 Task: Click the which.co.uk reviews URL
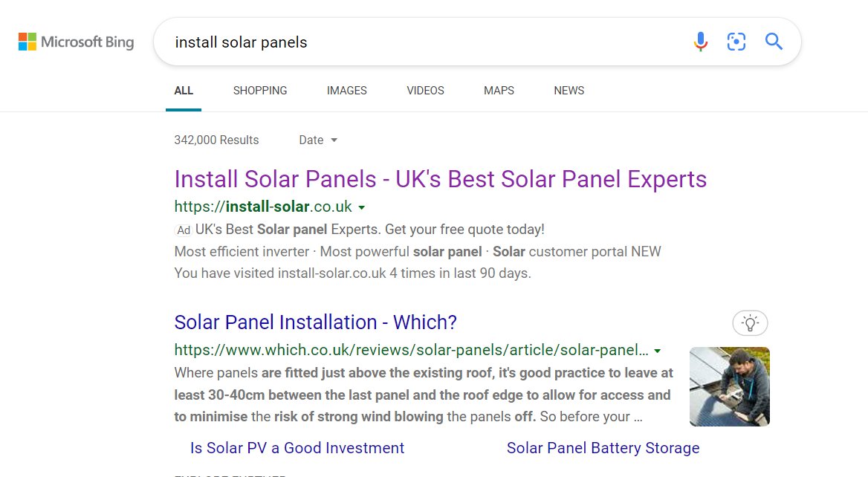point(411,350)
